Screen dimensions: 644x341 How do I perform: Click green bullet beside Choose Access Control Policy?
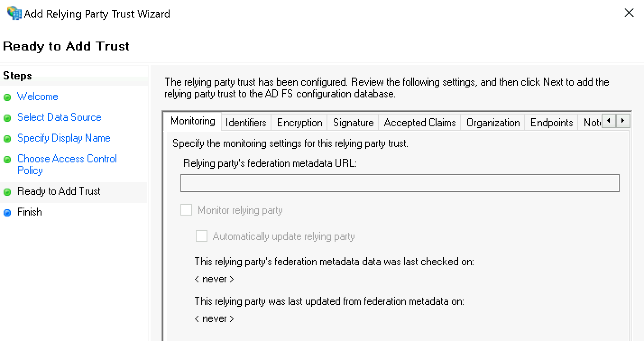7,160
